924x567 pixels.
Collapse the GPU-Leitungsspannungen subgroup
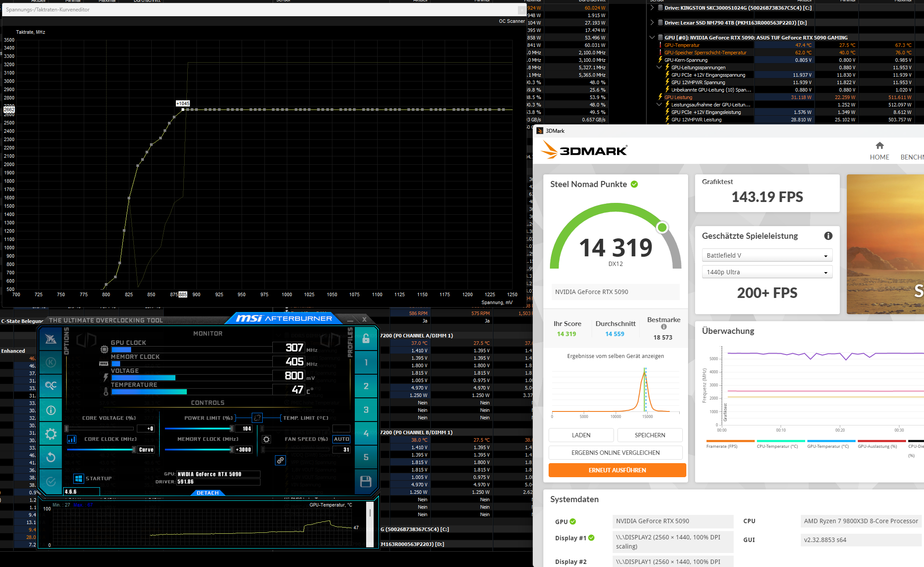(x=659, y=67)
